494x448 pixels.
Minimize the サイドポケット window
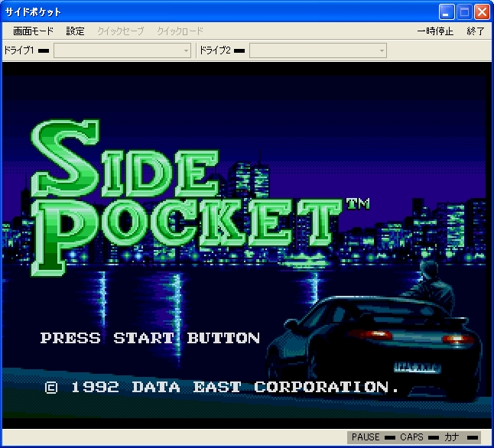(x=447, y=12)
